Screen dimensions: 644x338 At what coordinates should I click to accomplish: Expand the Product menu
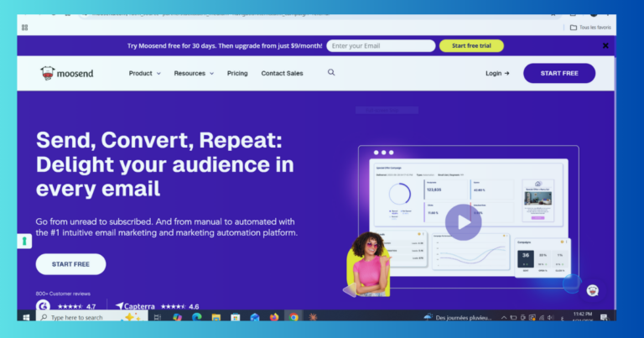(144, 73)
